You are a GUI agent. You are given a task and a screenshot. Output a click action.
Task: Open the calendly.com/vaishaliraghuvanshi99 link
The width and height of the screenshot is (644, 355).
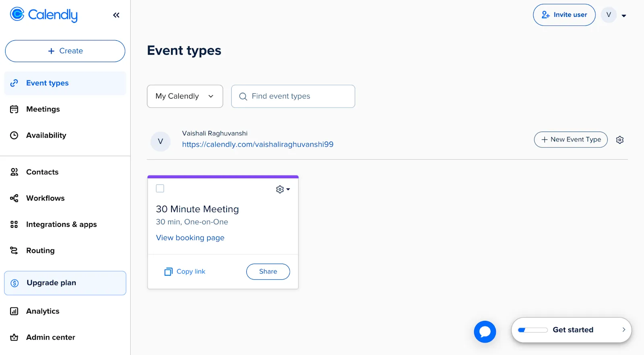(258, 144)
